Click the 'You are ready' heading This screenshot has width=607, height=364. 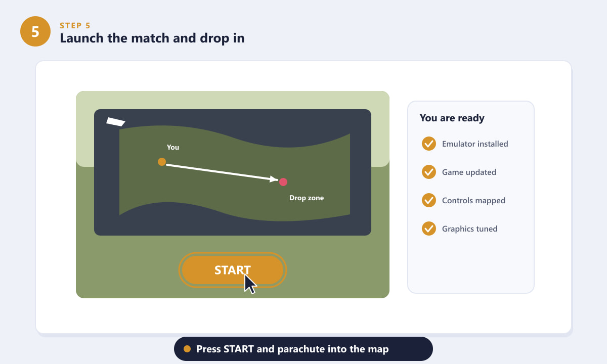[x=452, y=118]
